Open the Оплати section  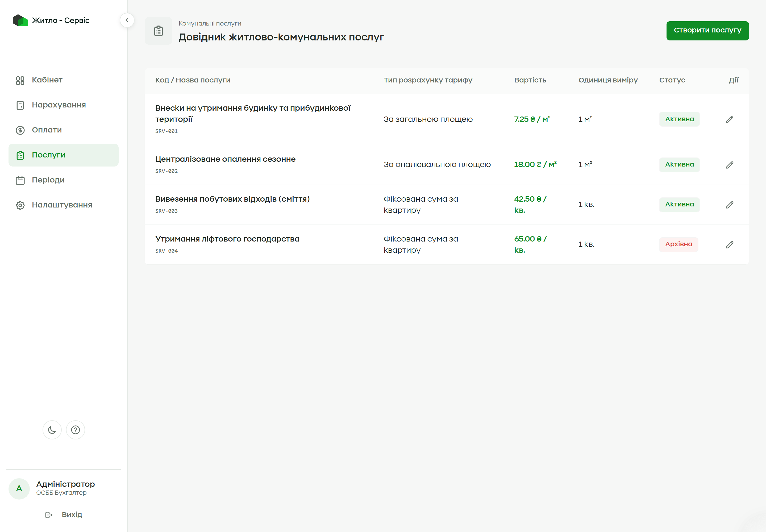[x=63, y=130]
